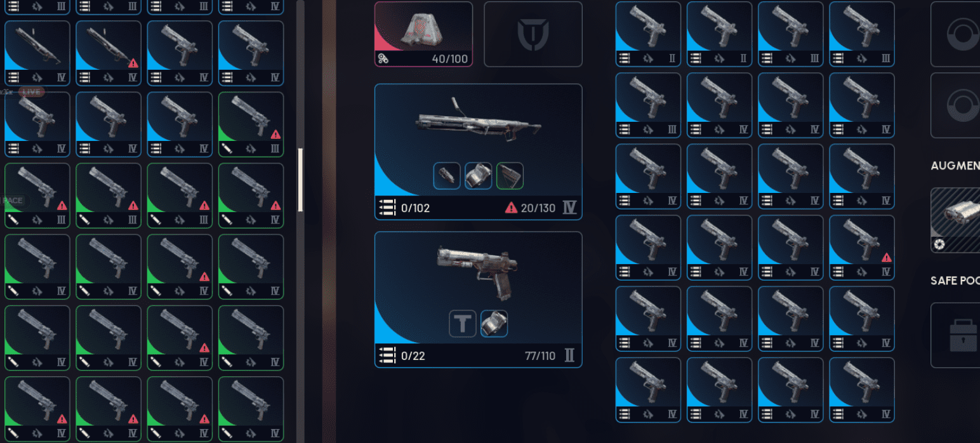Open the primary weapon card with 0/102 ammo
Screen dimensions: 980x443
tap(479, 152)
